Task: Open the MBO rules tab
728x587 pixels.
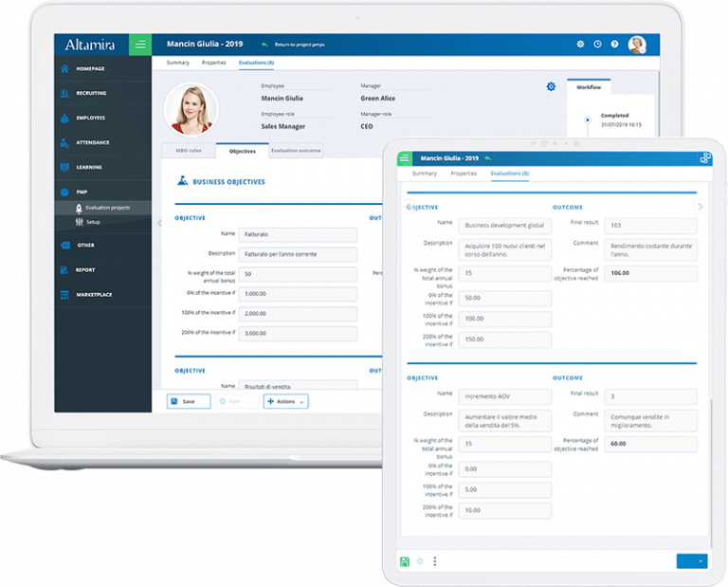Action: coord(189,151)
